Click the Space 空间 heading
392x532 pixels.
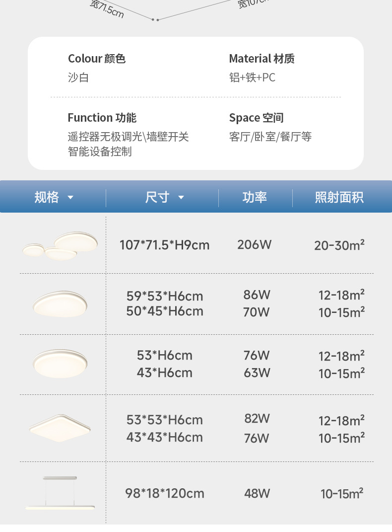click(x=256, y=118)
